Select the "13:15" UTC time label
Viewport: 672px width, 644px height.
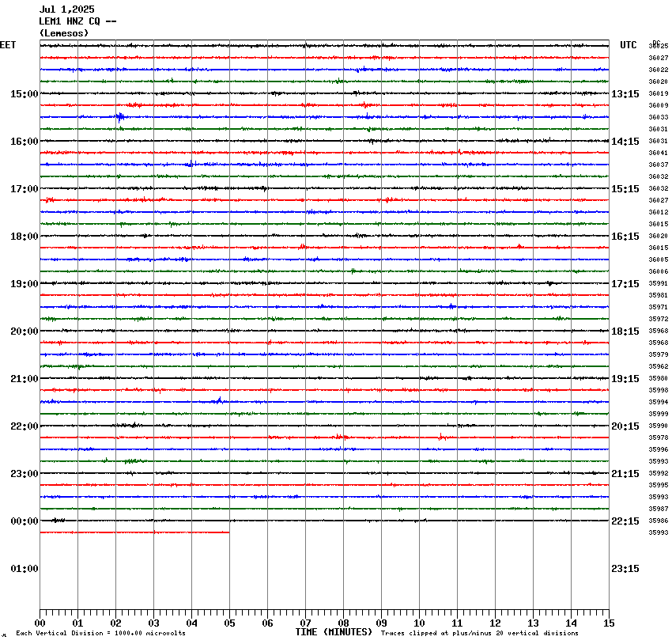[625, 94]
